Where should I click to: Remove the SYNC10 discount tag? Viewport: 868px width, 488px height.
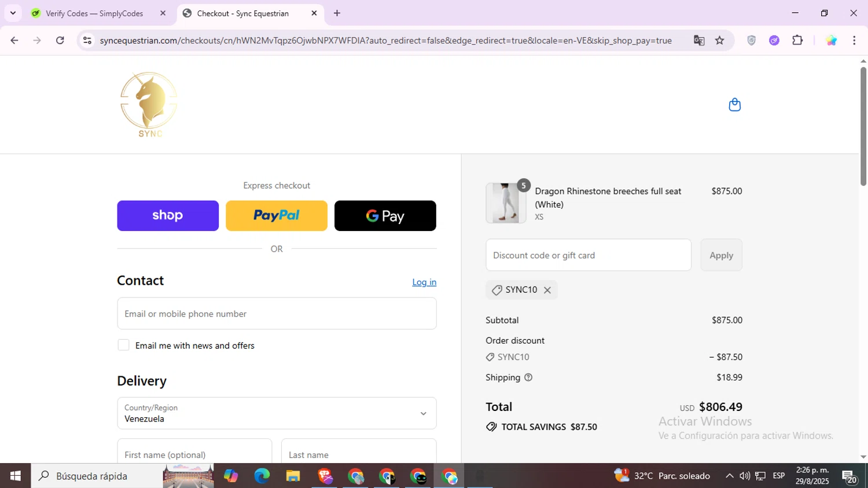(547, 290)
